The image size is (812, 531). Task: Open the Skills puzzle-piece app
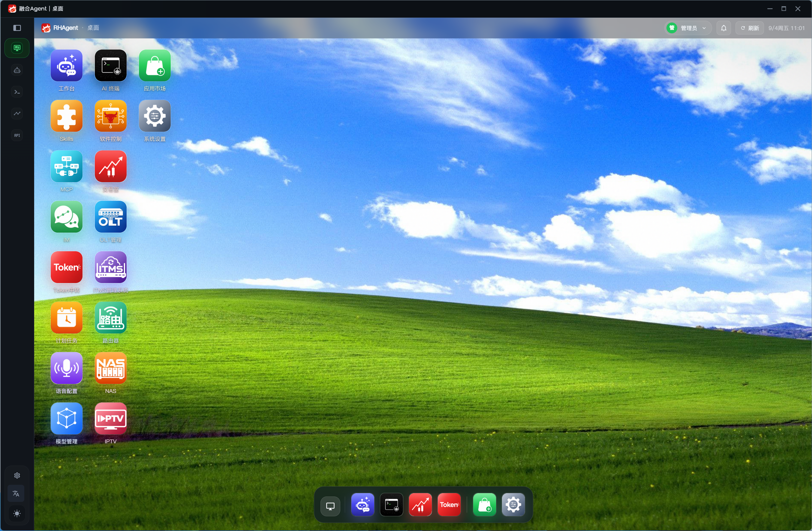tap(67, 116)
